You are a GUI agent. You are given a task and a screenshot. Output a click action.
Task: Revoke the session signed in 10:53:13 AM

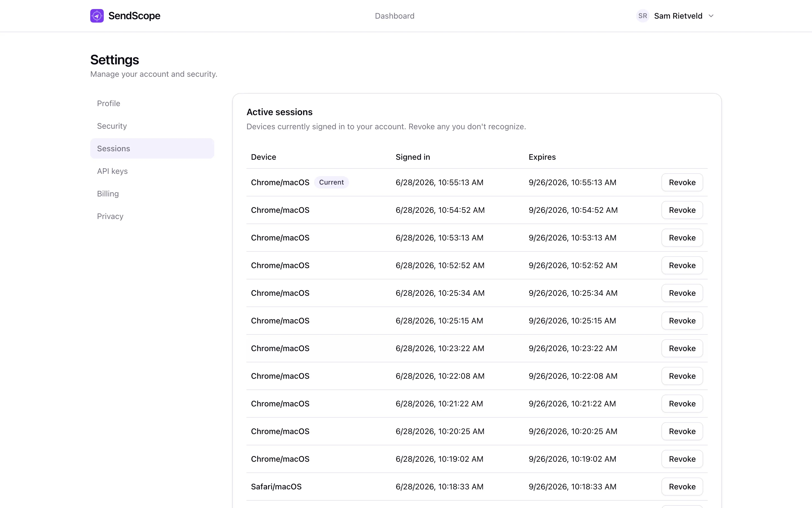(x=682, y=238)
